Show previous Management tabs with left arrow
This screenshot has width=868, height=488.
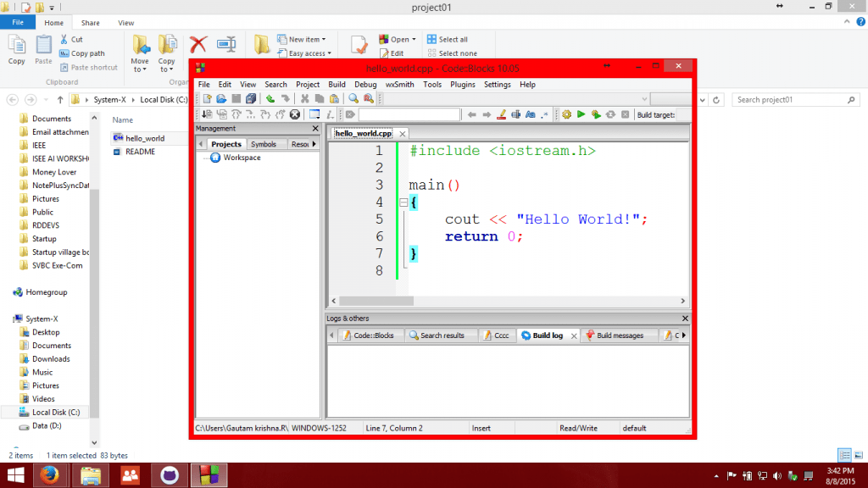pos(201,144)
